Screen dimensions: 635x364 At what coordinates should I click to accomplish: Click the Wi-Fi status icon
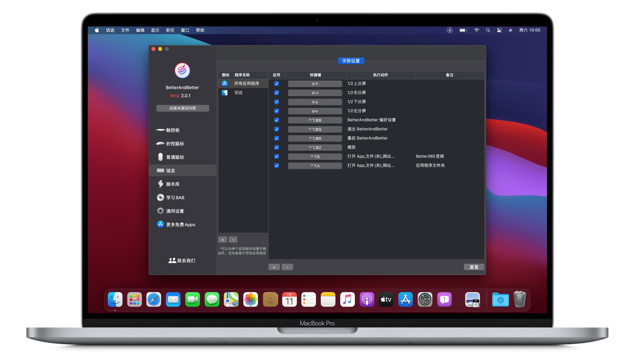coord(476,30)
